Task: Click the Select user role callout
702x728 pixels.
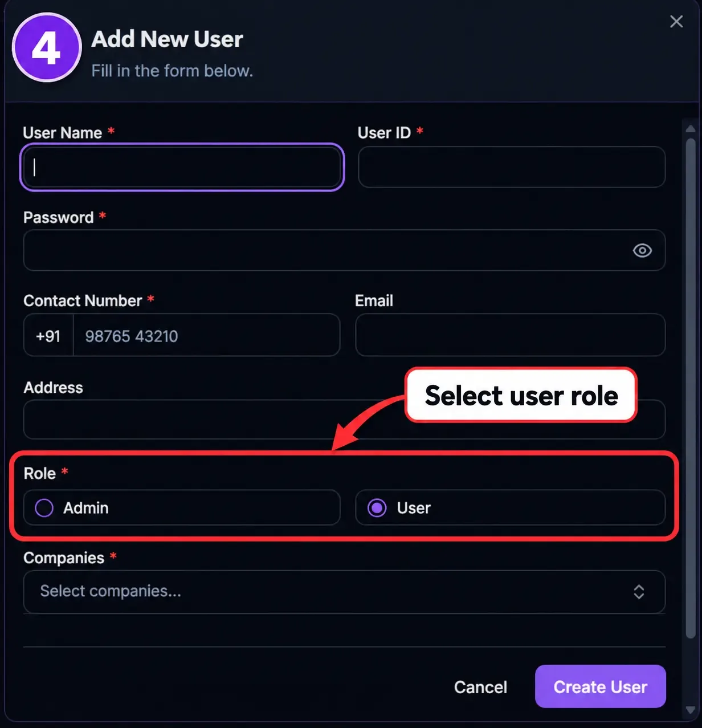Action: pyautogui.click(x=521, y=395)
